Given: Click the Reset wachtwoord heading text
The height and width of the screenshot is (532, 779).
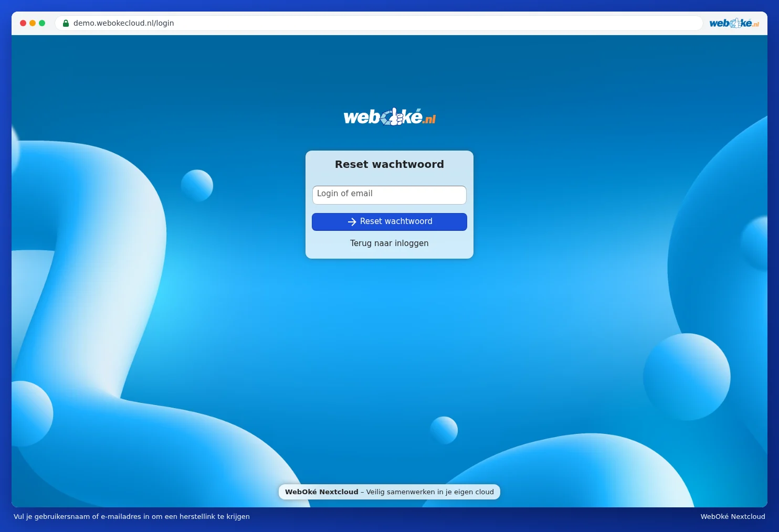Looking at the screenshot, I should 389,164.
